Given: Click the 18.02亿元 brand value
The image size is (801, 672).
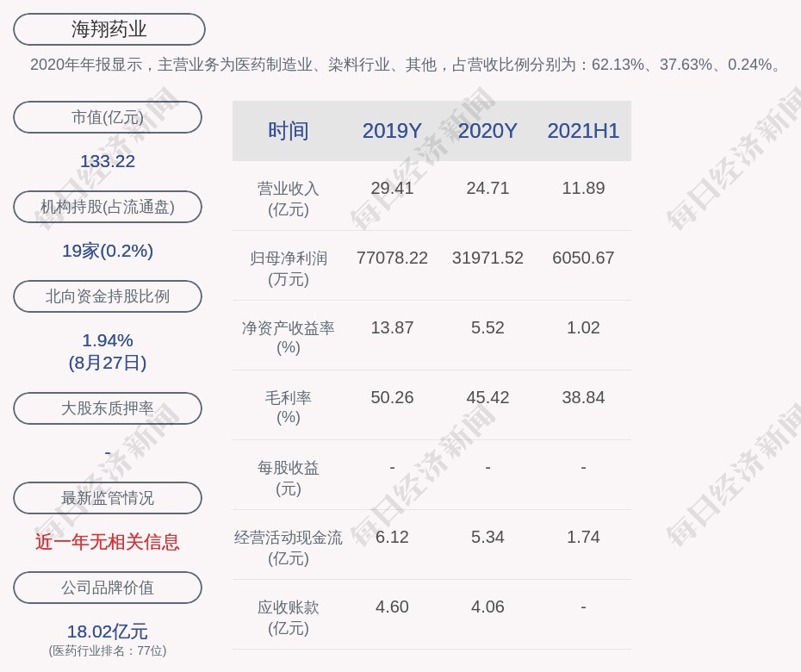Looking at the screenshot, I should coord(108,632).
